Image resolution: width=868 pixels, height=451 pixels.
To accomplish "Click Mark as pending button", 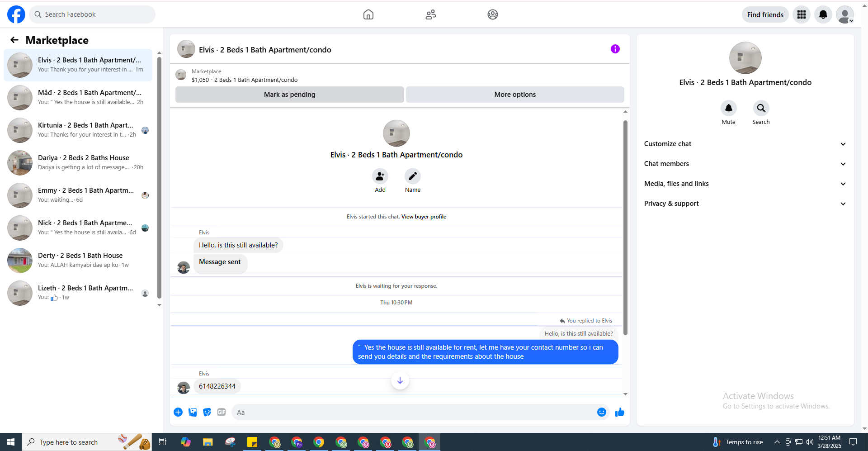I will 290,95.
